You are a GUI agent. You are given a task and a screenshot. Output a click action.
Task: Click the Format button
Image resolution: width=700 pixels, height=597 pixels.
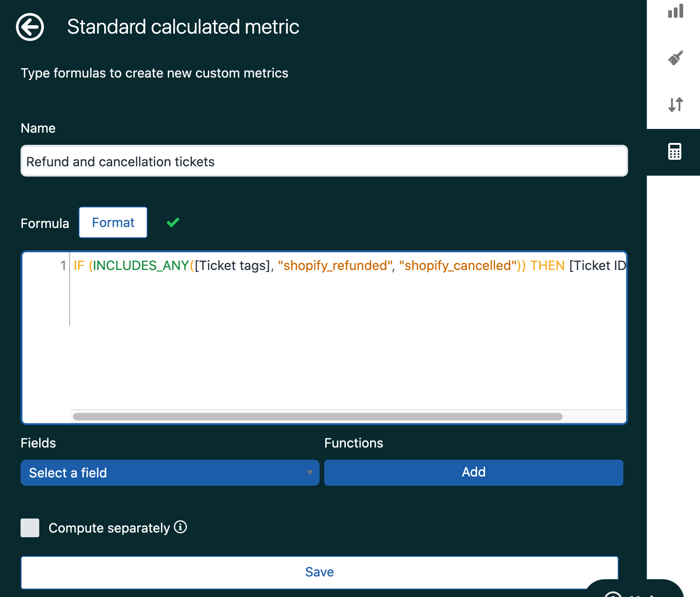(x=113, y=222)
